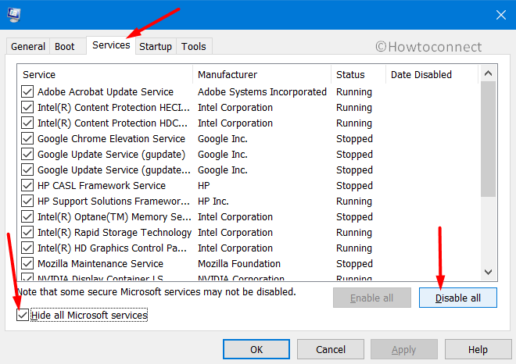The image size is (516, 364).
Task: Toggle Intel(R) HD Graphics Control Panel checkbox
Action: click(27, 248)
